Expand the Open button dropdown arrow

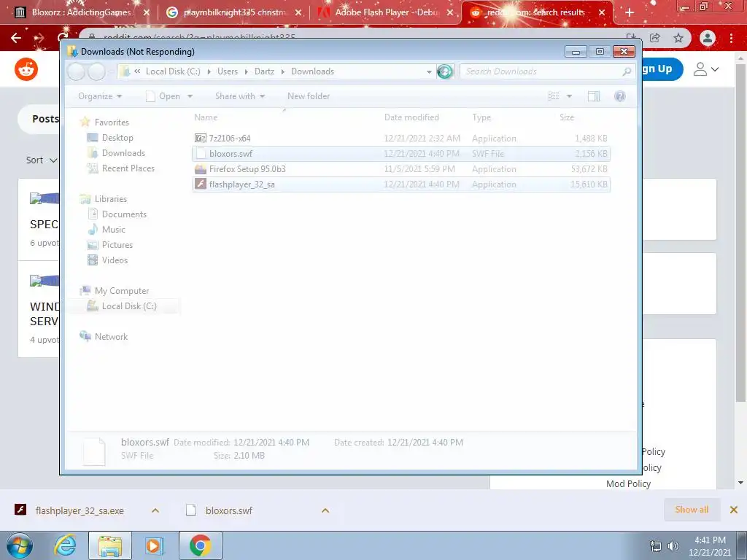tap(190, 96)
